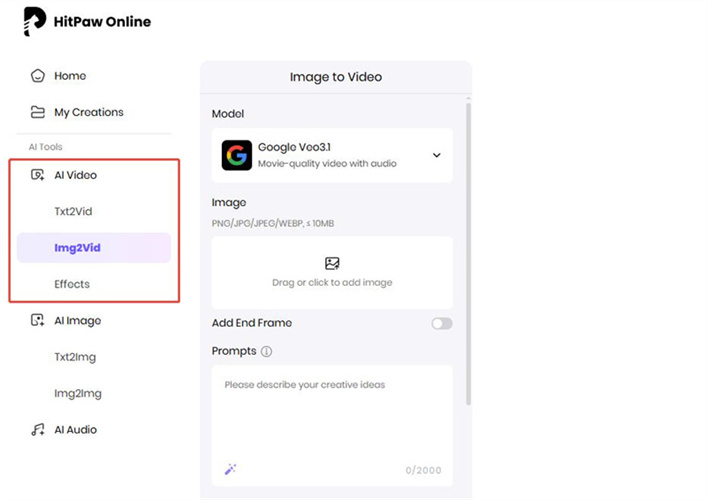This screenshot has width=707, height=500.
Task: Click the My Creations folder icon
Action: pos(37,112)
